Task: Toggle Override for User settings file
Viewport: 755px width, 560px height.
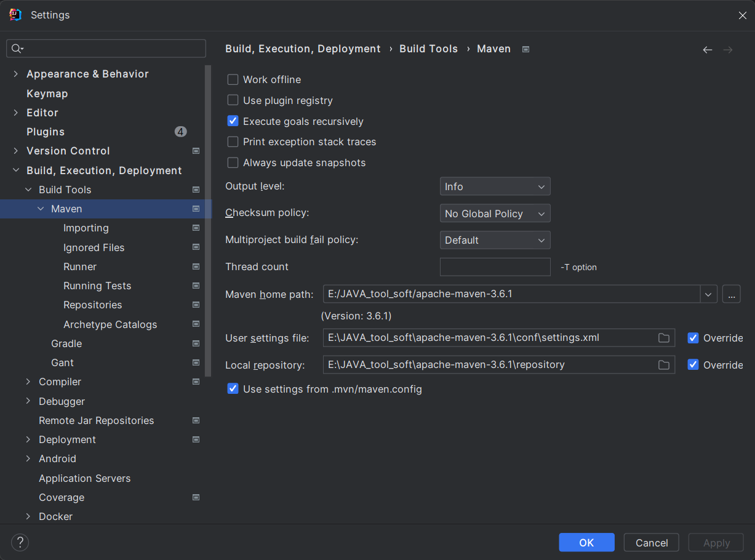Action: (x=693, y=338)
